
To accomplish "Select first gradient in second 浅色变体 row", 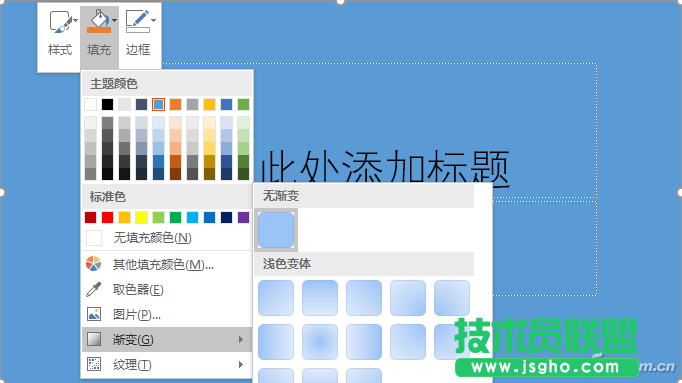I will click(x=276, y=342).
